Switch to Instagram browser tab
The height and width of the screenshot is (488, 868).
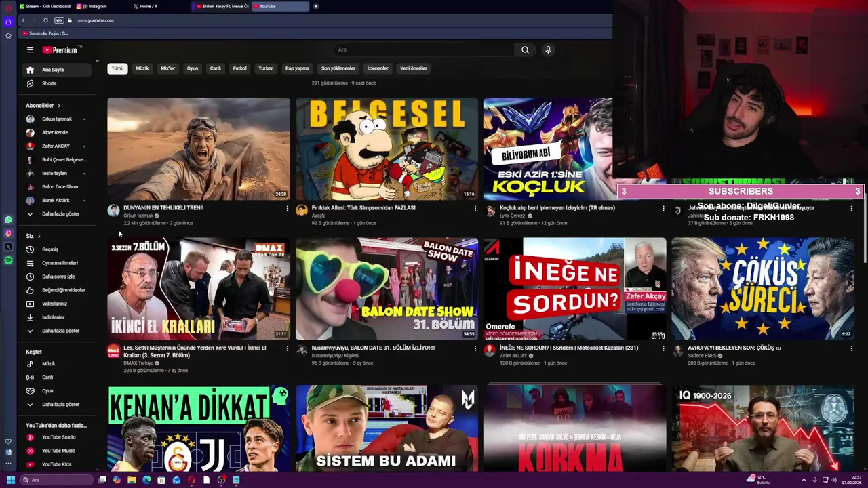(102, 6)
